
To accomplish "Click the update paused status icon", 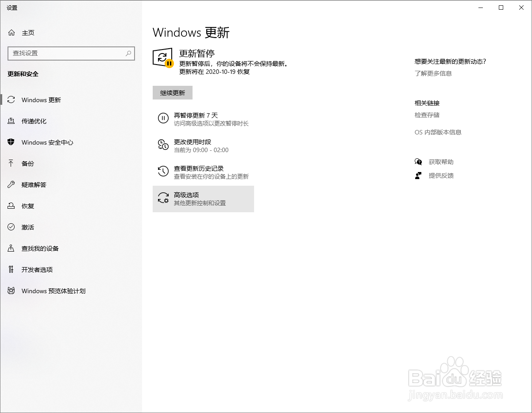I will [x=163, y=58].
